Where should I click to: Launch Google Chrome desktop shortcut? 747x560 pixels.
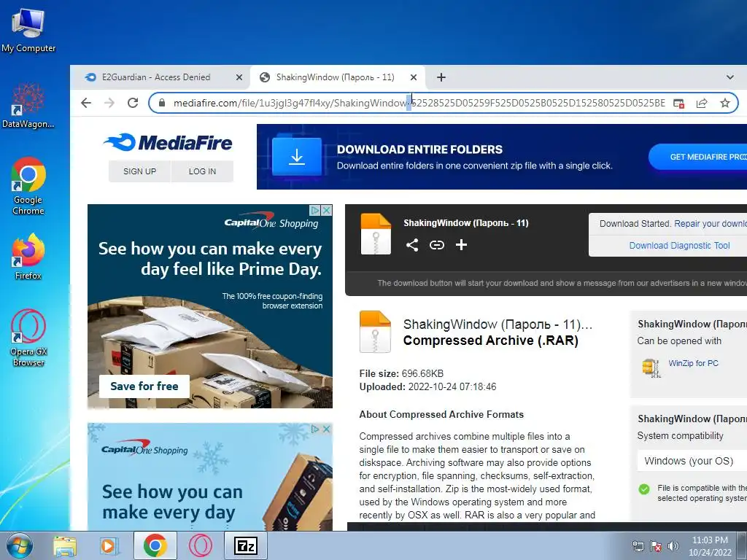pos(28,186)
